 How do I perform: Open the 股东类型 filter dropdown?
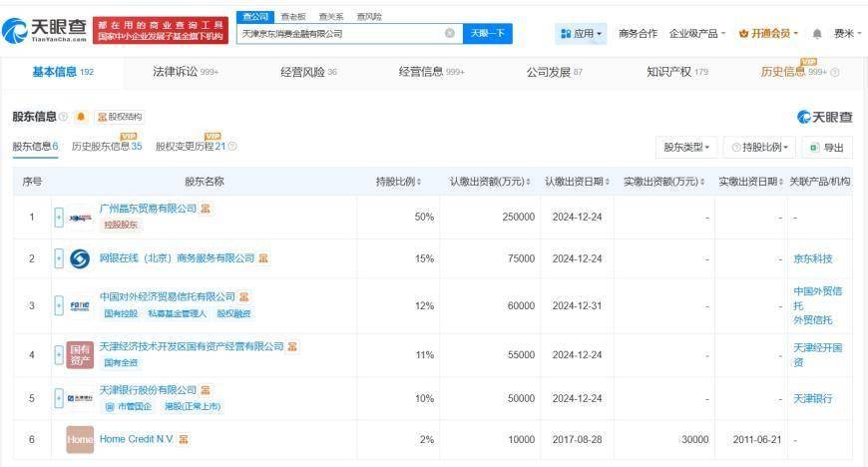tap(686, 148)
